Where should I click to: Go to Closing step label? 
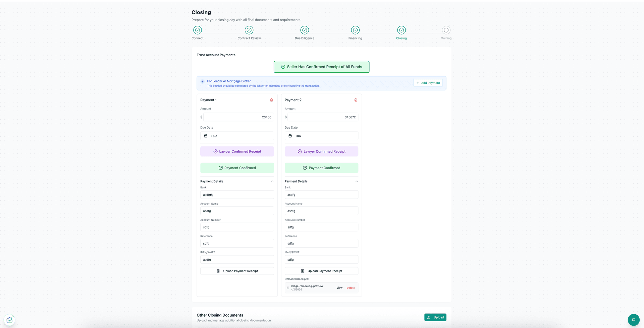pyautogui.click(x=401, y=38)
